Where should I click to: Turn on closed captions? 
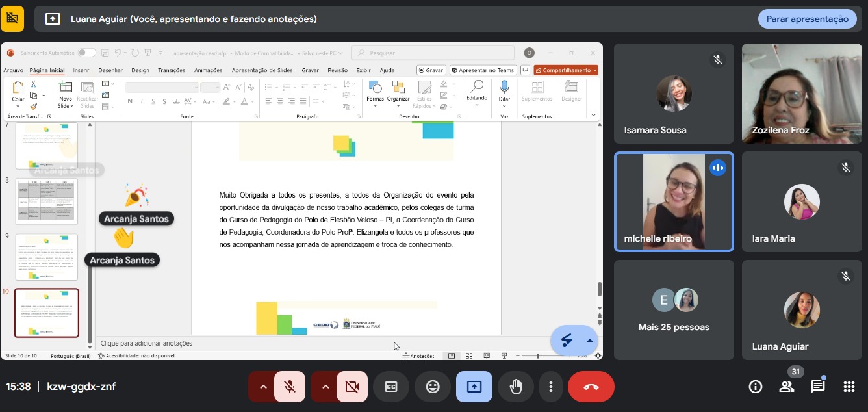[391, 387]
